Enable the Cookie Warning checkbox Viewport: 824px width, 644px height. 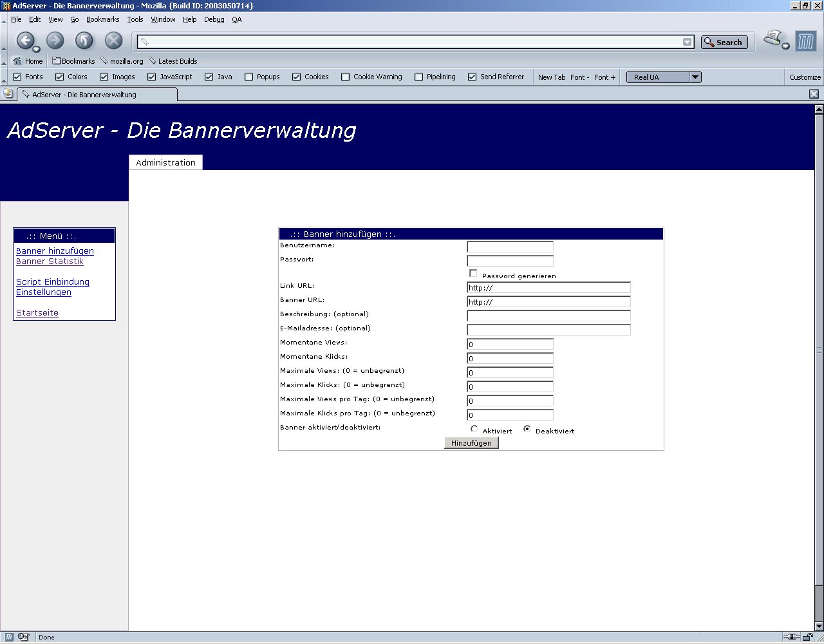(346, 77)
